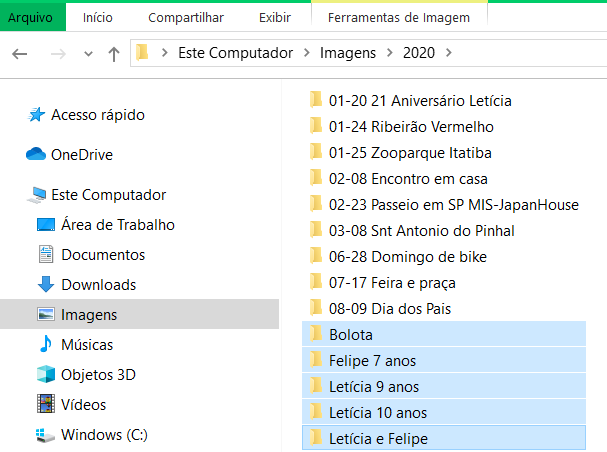Viewport: 607px width, 452px height.
Task: Select Acesso rápido in navigation pane
Action: 98,115
